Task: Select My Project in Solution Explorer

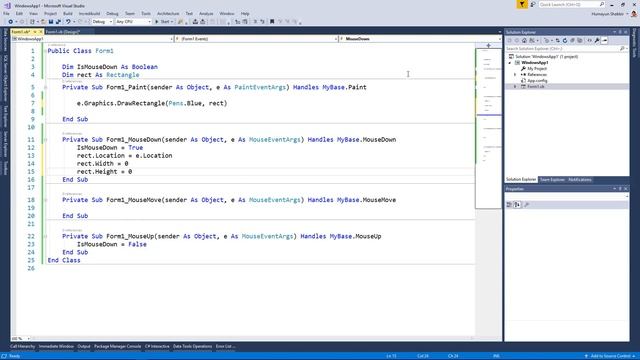Action: pos(537,69)
